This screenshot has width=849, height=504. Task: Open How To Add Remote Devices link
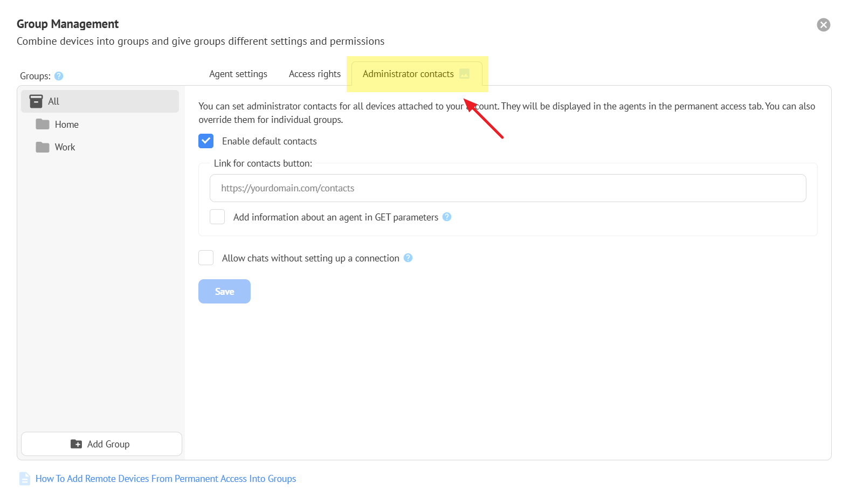[166, 479]
